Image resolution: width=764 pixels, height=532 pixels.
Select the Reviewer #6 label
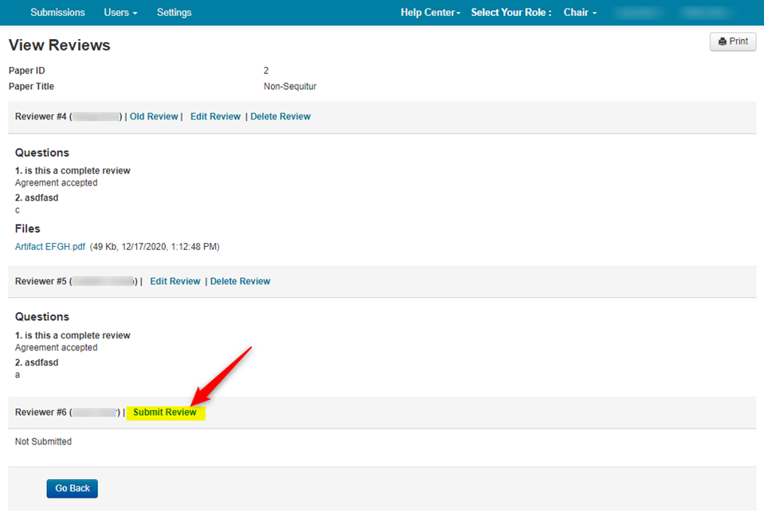41,413
